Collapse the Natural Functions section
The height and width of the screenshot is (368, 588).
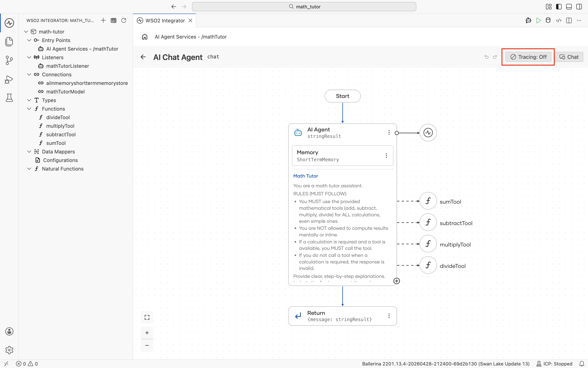(x=29, y=169)
